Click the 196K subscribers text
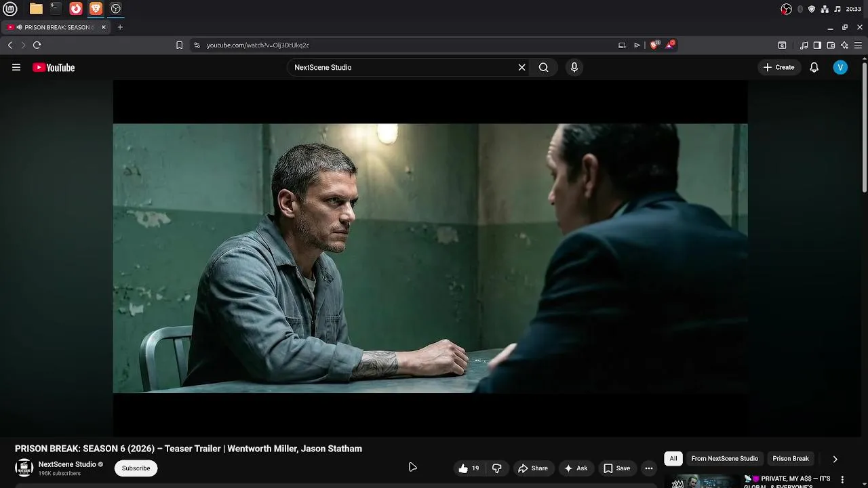Viewport: 868px width, 488px height. [60, 473]
